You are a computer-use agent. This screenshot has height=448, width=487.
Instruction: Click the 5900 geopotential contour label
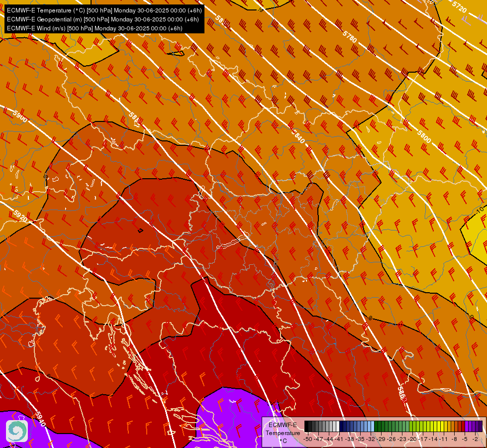coord(20,116)
